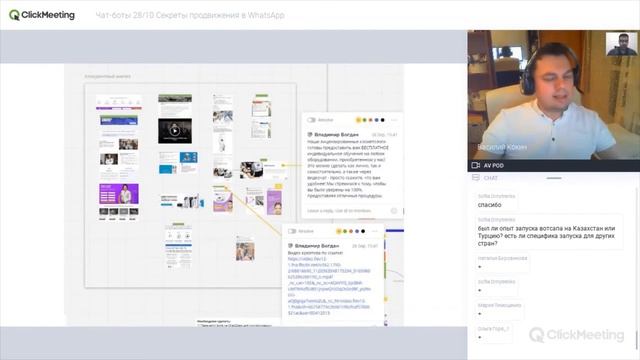Screen dimensions: 640x360
Task: Pick the yellow color dot on upper comment
Action: tap(358, 120)
